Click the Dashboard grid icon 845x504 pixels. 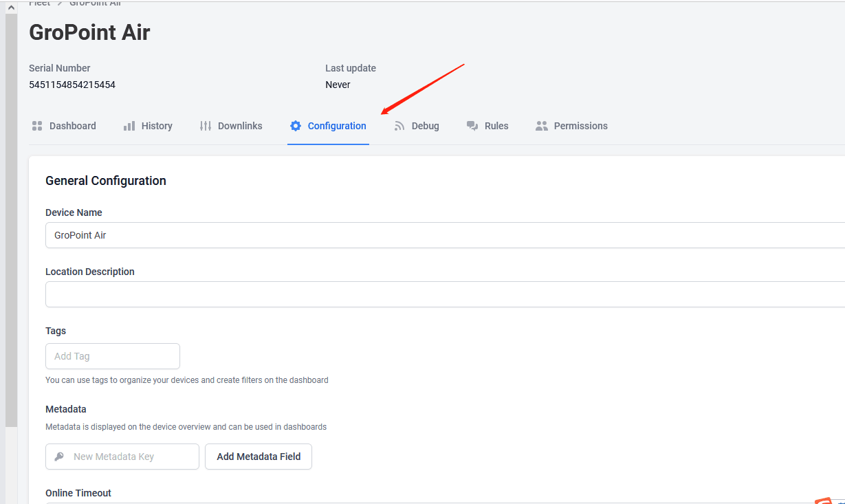click(37, 126)
